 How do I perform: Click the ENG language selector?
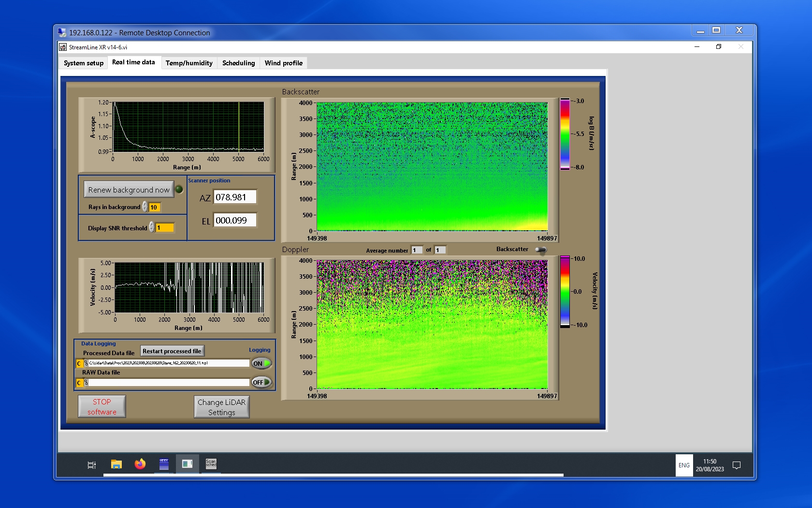click(x=684, y=465)
